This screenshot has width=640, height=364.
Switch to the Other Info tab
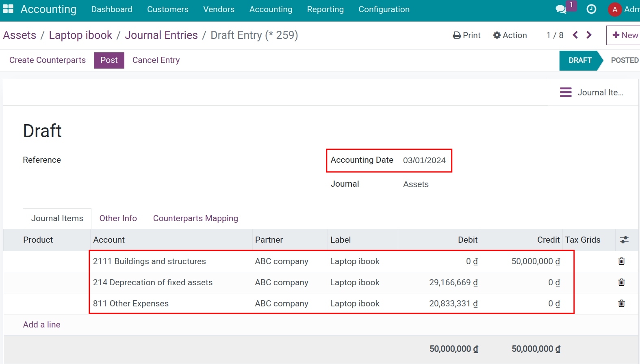(x=118, y=218)
